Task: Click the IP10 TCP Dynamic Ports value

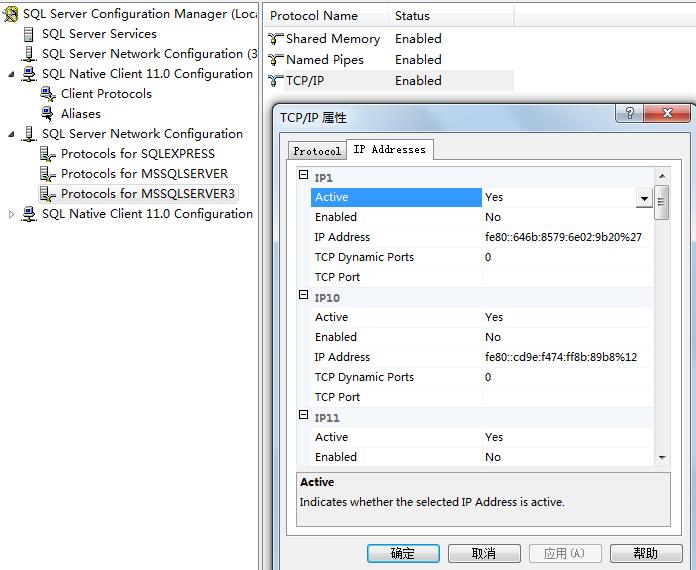Action: pyautogui.click(x=567, y=377)
